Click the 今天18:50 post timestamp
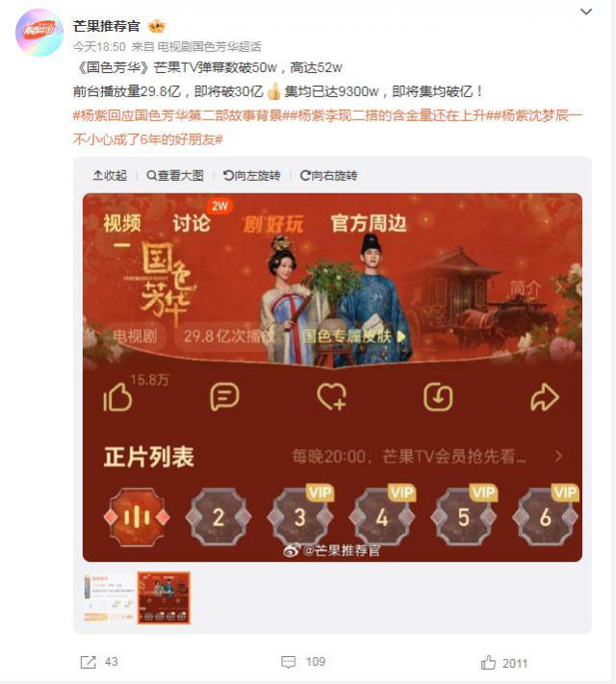The height and width of the screenshot is (684, 616). point(99,47)
